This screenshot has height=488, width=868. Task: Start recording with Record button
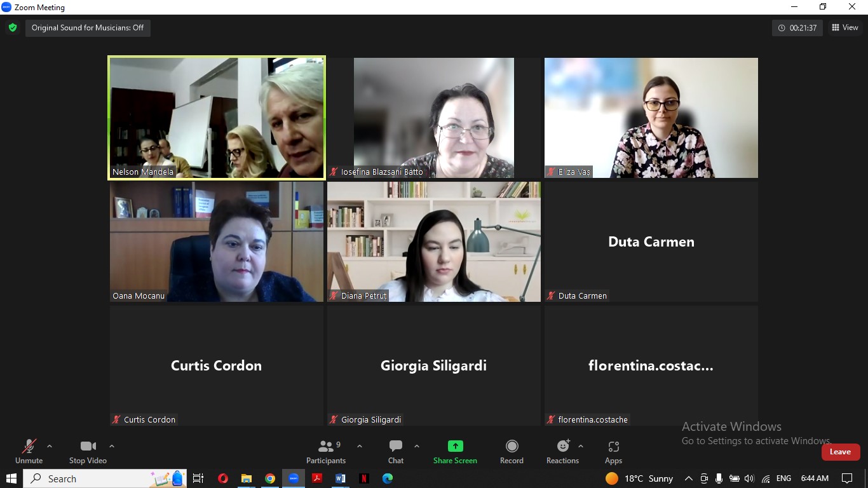coord(512,452)
